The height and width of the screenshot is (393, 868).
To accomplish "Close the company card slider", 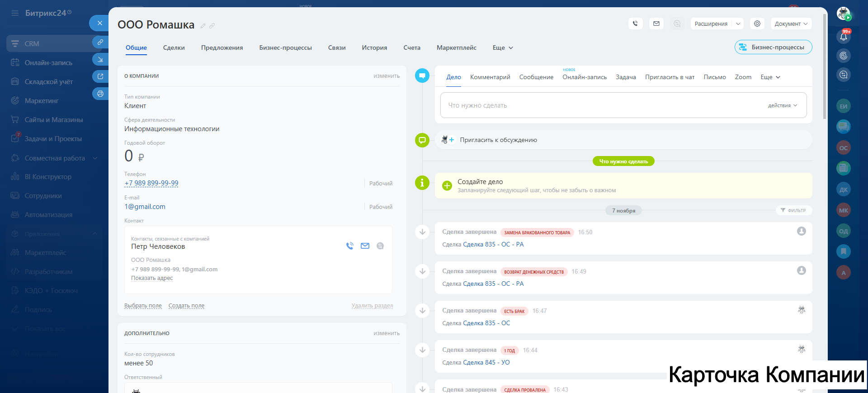I will [99, 23].
